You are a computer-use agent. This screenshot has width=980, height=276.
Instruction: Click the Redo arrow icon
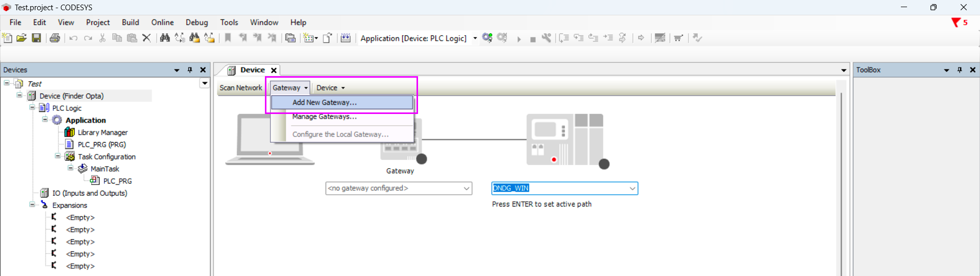pyautogui.click(x=88, y=38)
